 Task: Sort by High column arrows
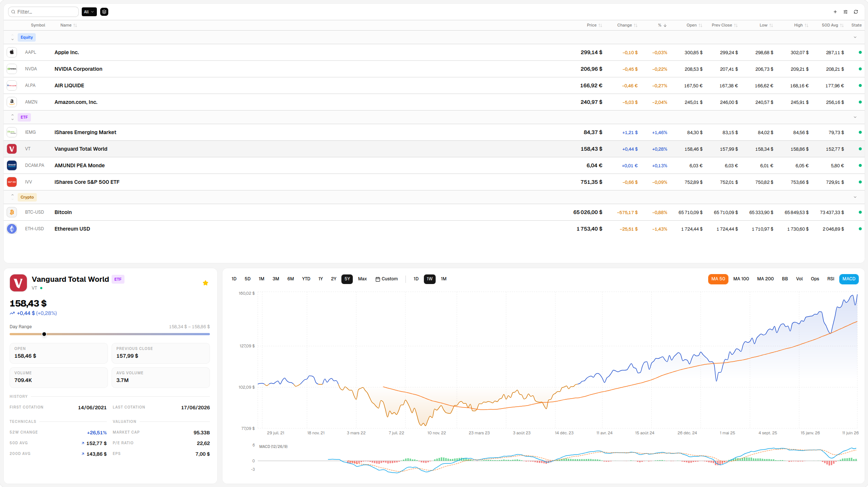point(806,25)
